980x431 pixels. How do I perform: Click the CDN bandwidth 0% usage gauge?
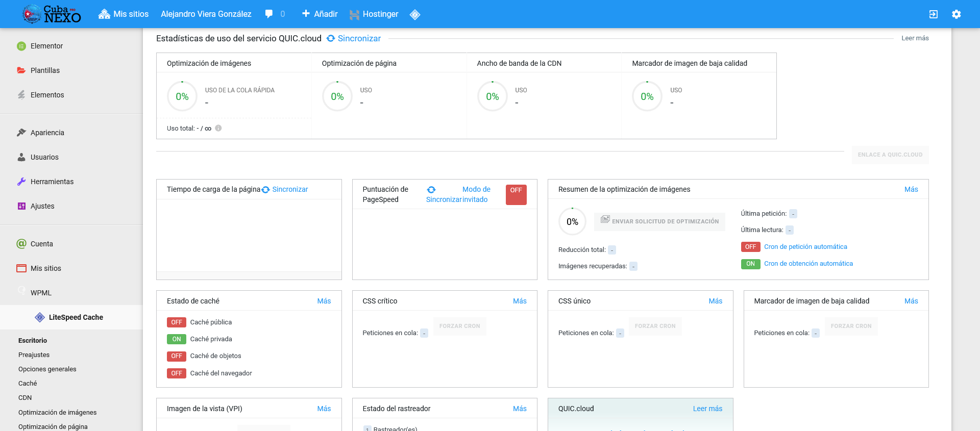point(493,96)
